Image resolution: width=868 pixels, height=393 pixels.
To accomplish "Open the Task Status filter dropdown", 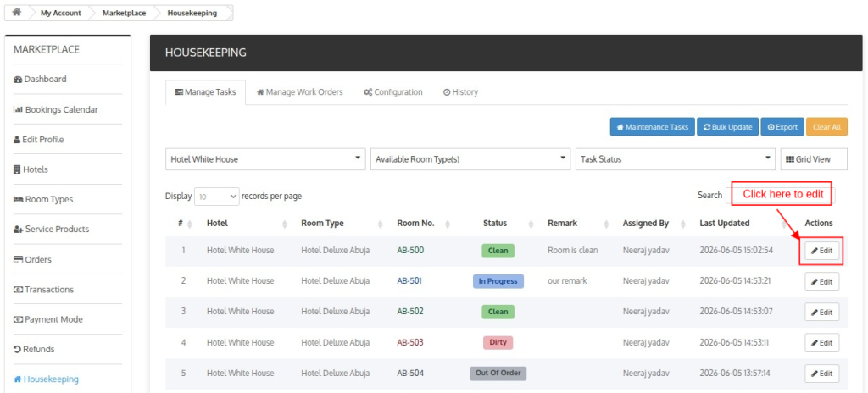I will point(676,159).
